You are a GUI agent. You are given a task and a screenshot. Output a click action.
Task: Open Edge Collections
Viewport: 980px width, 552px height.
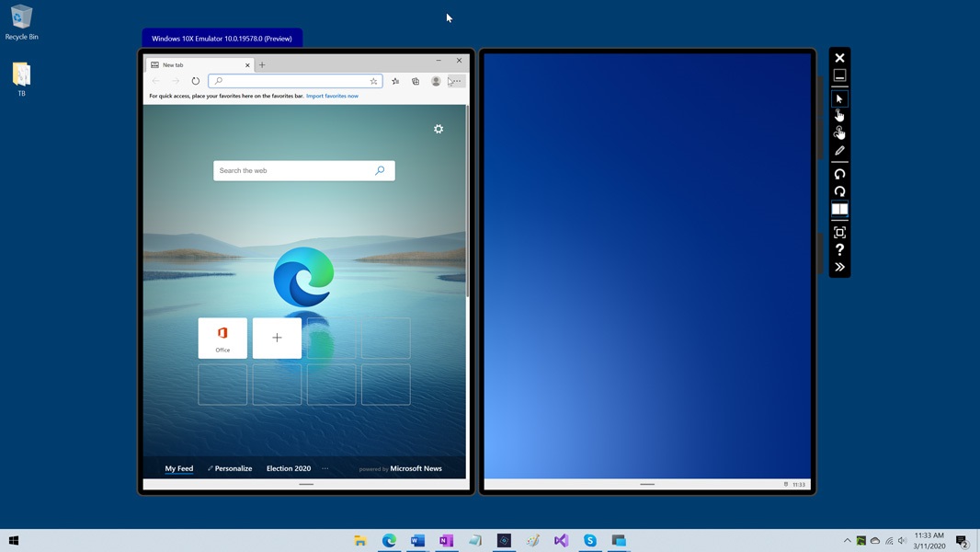416,81
